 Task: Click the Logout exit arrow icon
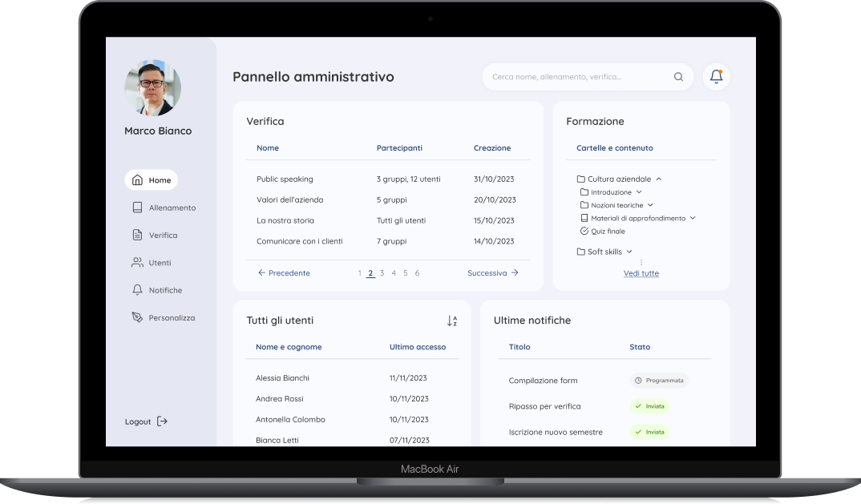click(162, 421)
